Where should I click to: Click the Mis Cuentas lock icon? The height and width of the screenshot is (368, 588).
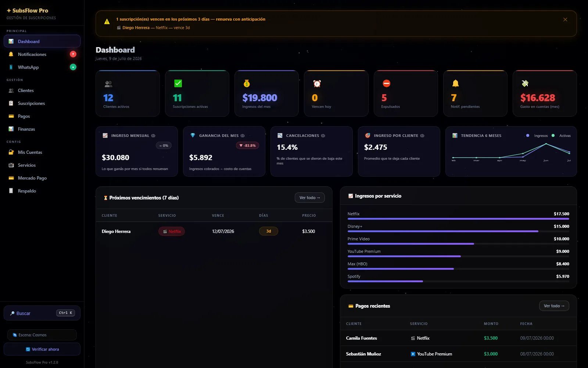[x=11, y=152]
